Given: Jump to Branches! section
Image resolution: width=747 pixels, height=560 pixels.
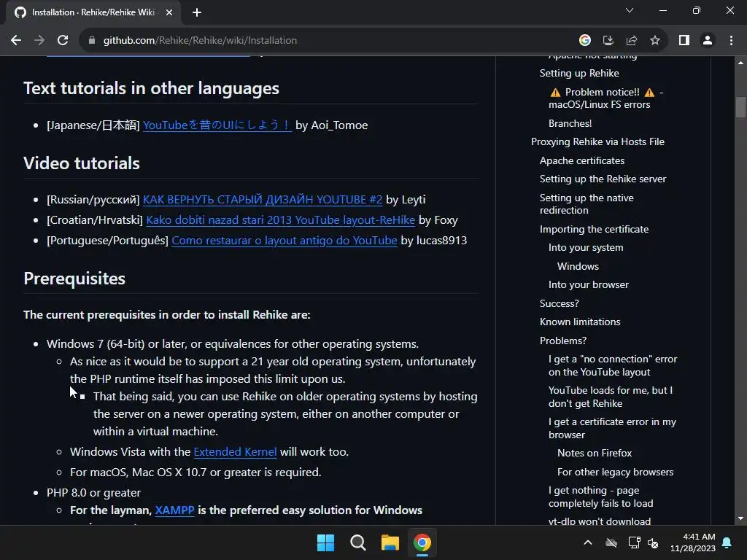Looking at the screenshot, I should (x=570, y=124).
